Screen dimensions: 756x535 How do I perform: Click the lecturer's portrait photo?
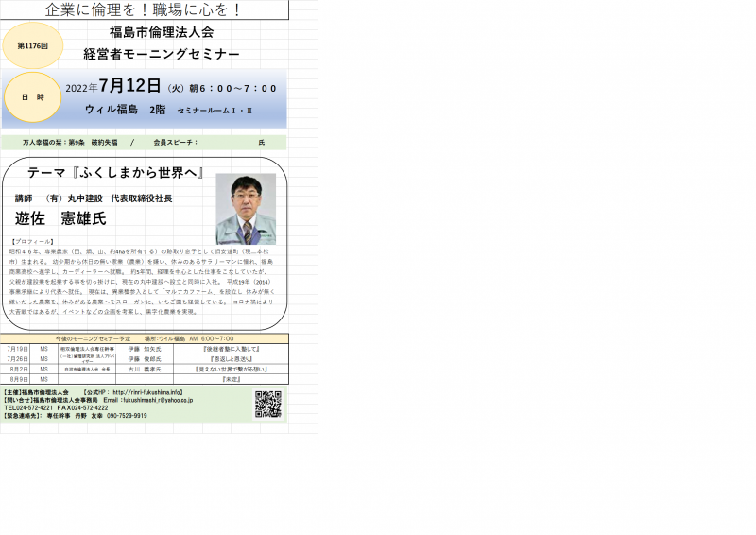pos(246,209)
